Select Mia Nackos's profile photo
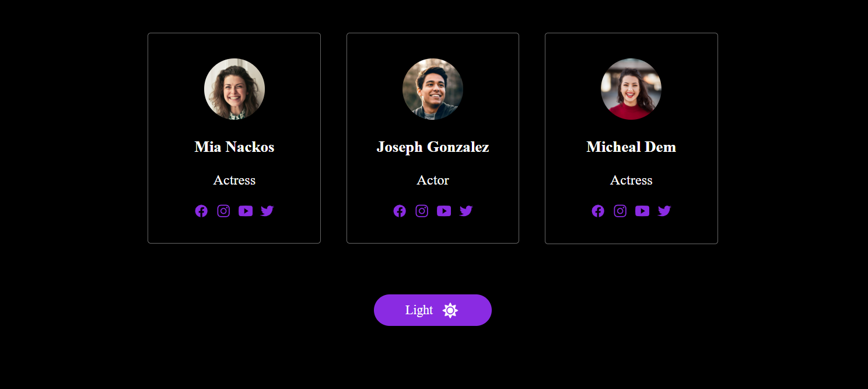868x389 pixels. (x=235, y=89)
